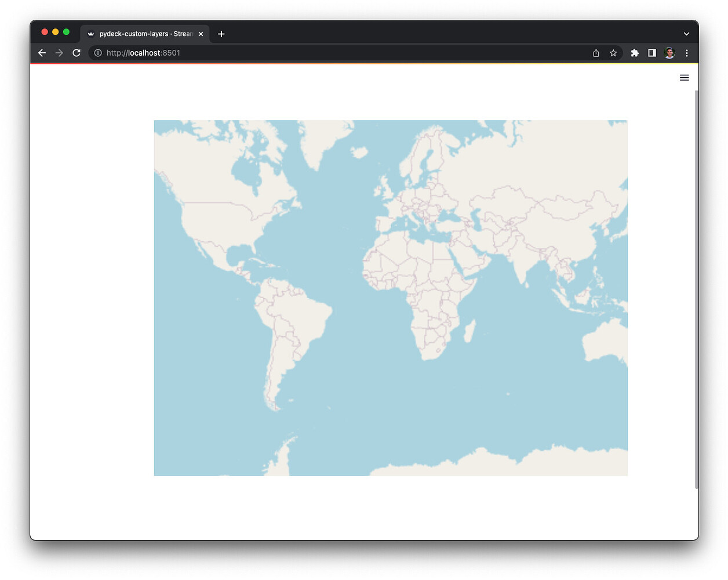Reload the Streamlit app page
The image size is (728, 580).
pos(77,53)
